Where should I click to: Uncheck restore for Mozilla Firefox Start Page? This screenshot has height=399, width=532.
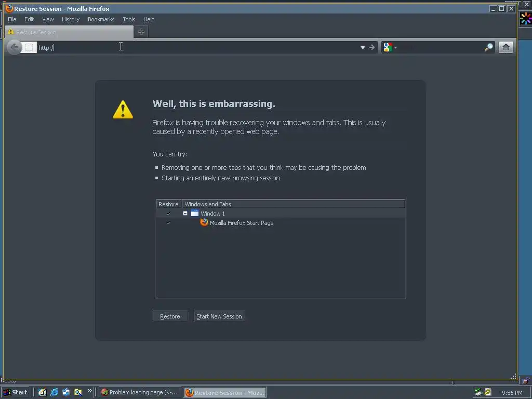pyautogui.click(x=168, y=222)
